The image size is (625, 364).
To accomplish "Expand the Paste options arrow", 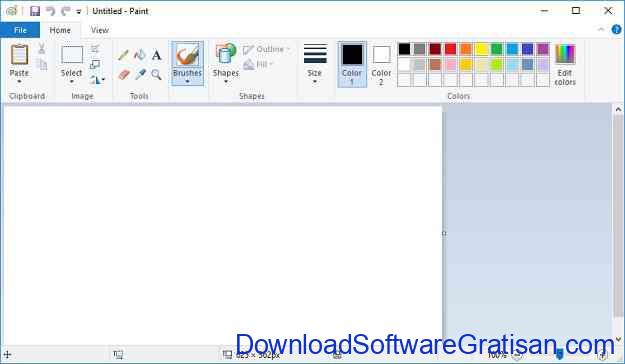I will pos(19,81).
